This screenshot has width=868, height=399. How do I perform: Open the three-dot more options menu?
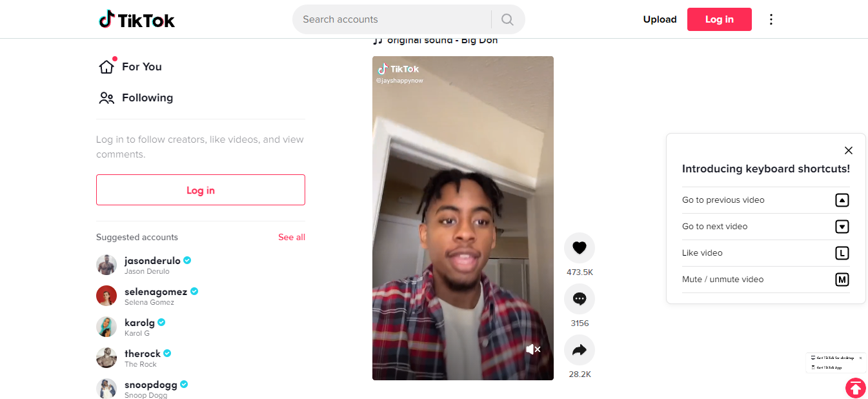click(771, 19)
